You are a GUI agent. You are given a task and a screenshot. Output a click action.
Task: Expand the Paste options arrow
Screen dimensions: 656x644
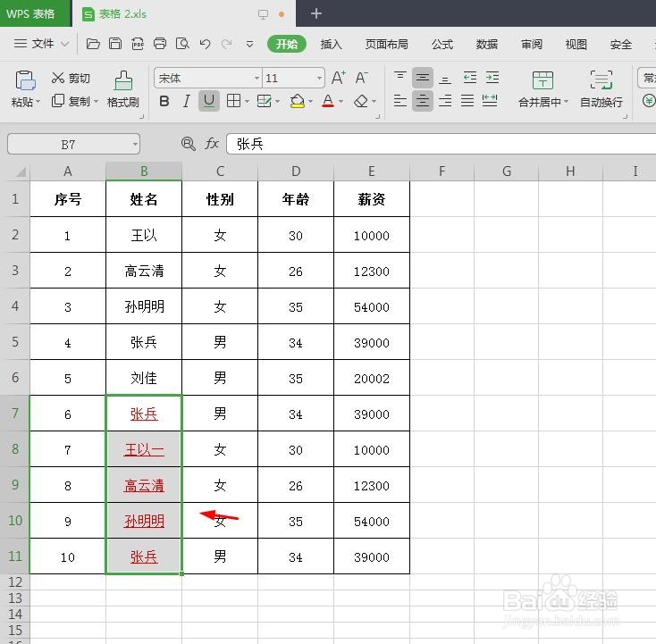point(38,102)
